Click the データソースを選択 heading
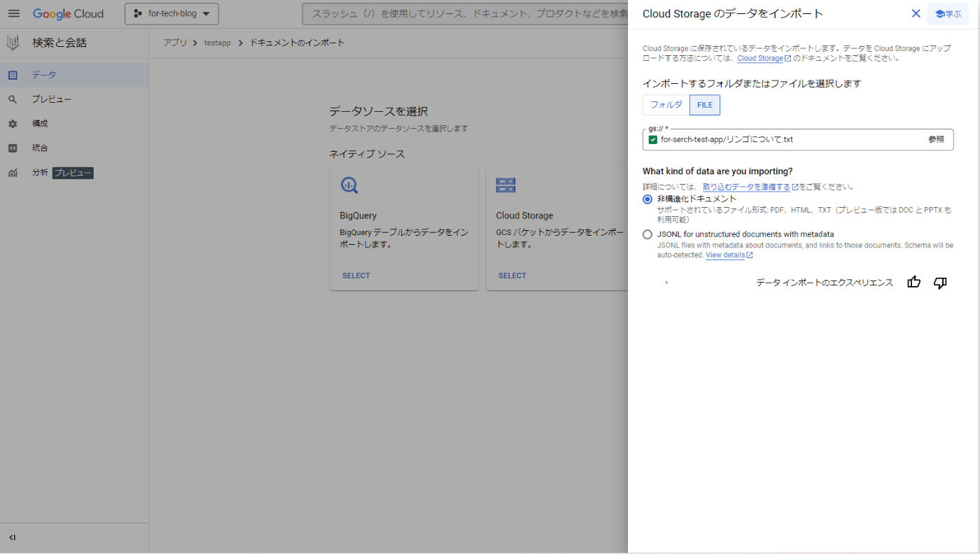 (x=379, y=111)
